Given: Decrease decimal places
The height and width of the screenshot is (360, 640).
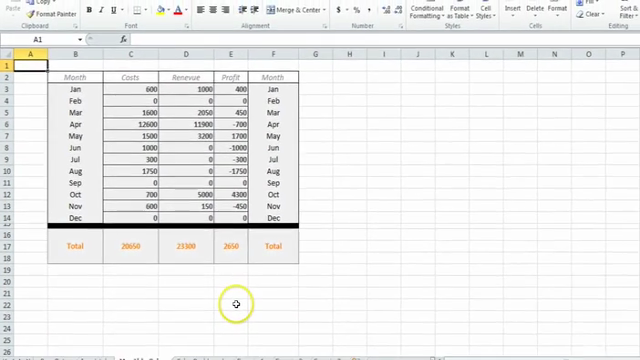Looking at the screenshot, I should 398,10.
